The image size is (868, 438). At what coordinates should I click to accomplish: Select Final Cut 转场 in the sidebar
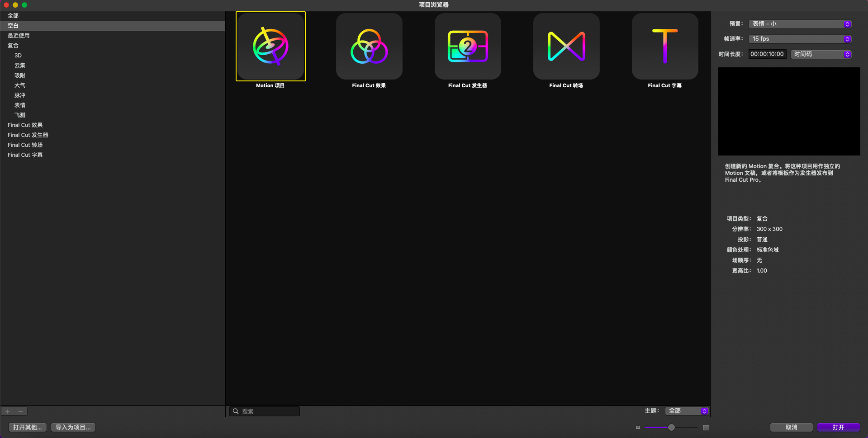[x=113, y=145]
